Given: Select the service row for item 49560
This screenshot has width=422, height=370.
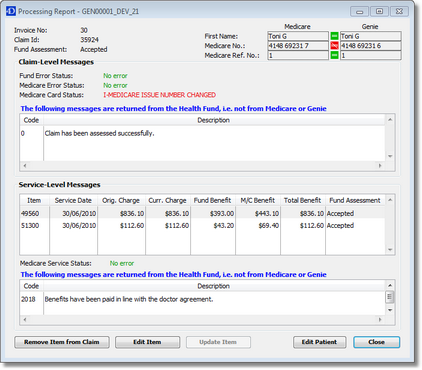Looking at the screenshot, I should click(202, 213).
